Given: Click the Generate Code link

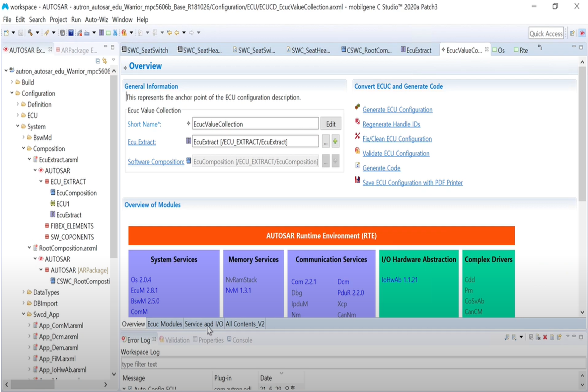Looking at the screenshot, I should [381, 168].
